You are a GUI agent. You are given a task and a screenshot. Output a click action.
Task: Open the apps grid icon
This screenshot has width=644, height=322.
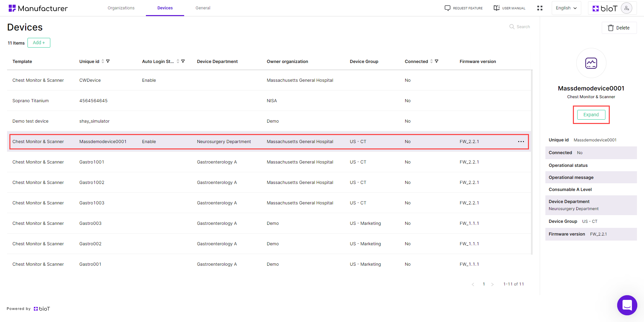(x=540, y=8)
